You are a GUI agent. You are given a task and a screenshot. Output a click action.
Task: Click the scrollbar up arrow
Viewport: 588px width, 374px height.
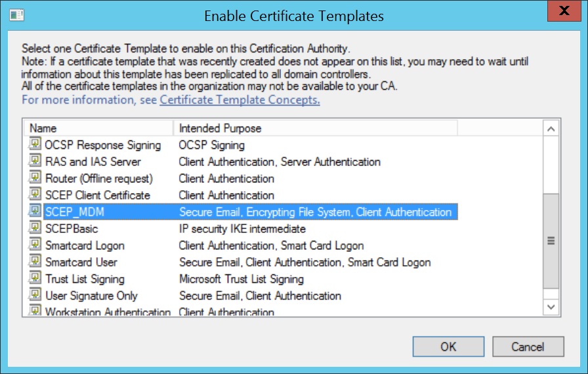coord(551,129)
